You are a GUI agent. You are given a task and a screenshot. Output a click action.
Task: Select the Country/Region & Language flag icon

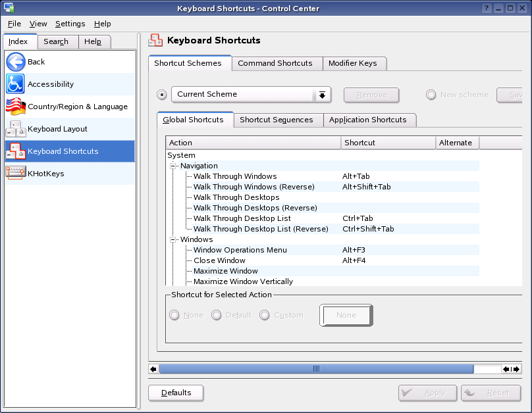16,107
